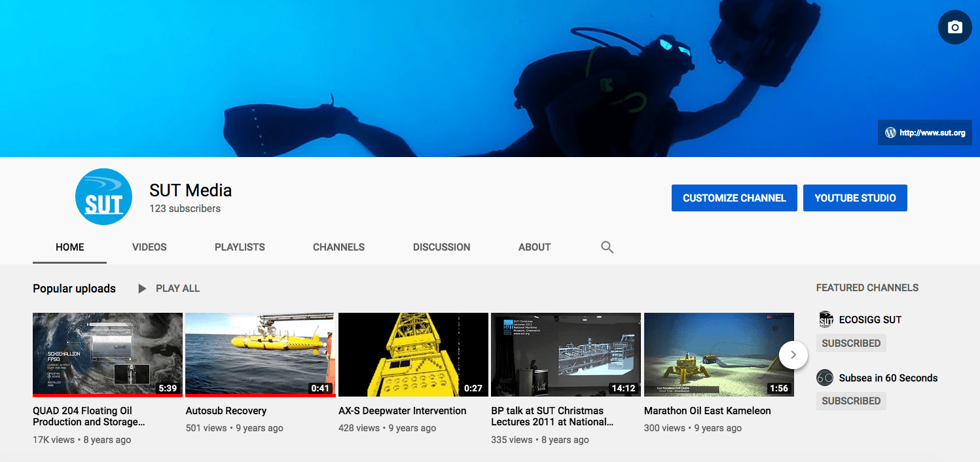The width and height of the screenshot is (980, 462).
Task: Click Subsea in 60 Seconds channel name
Action: pyautogui.click(x=888, y=378)
